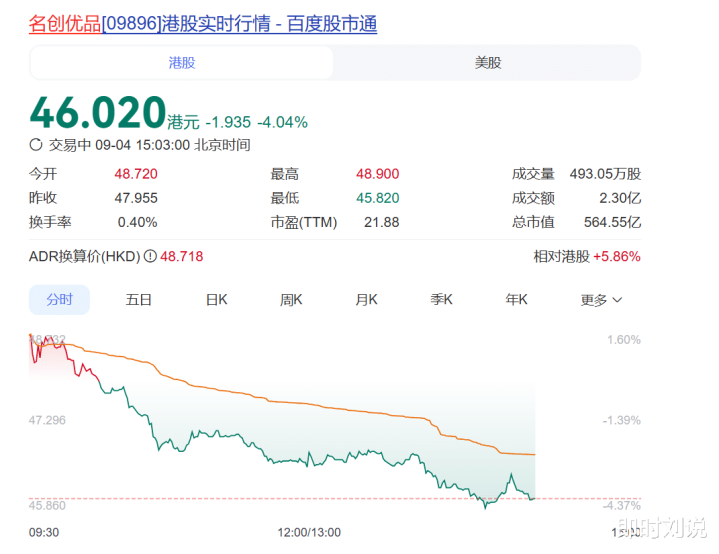The width and height of the screenshot is (719, 554).
Task: Select the 周K chart tab
Action: 291,299
